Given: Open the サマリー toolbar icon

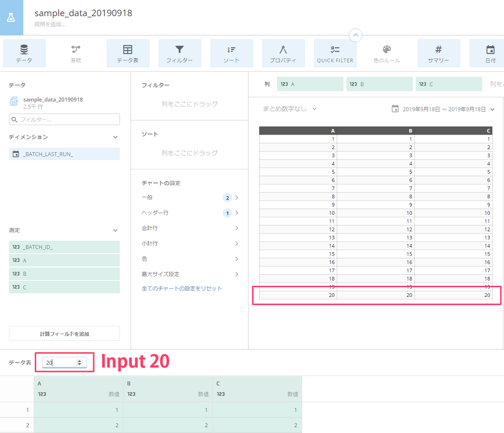Looking at the screenshot, I should click(438, 53).
